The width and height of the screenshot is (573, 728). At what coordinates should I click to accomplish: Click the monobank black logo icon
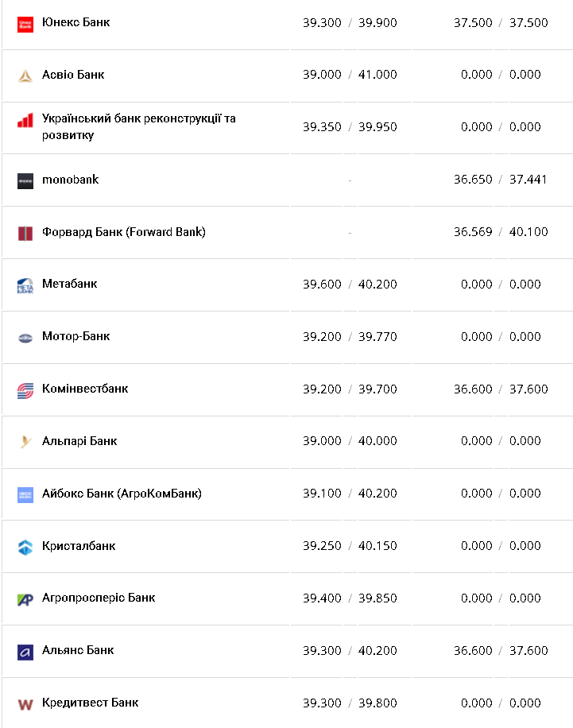point(25,180)
